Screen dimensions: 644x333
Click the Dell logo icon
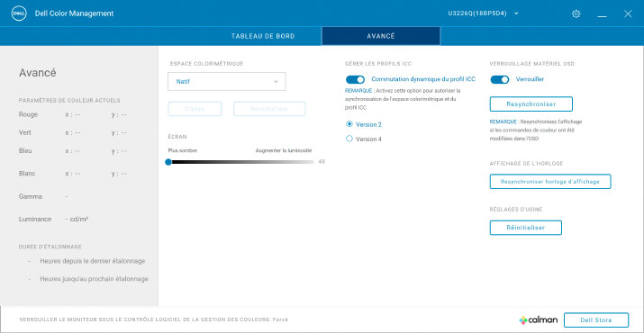pyautogui.click(x=19, y=13)
